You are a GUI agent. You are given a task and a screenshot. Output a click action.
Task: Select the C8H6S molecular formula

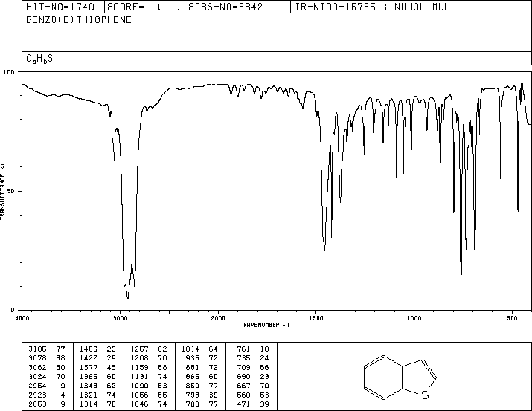pos(39,59)
